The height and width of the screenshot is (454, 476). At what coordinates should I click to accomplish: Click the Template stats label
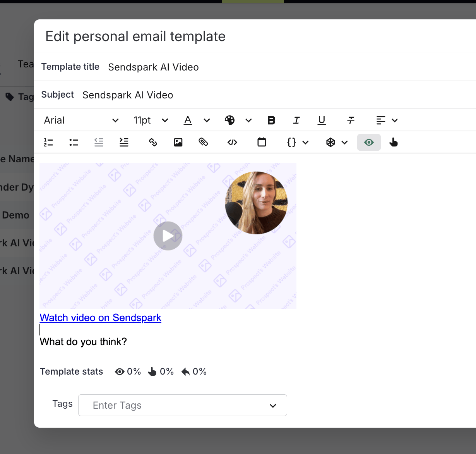(x=72, y=371)
